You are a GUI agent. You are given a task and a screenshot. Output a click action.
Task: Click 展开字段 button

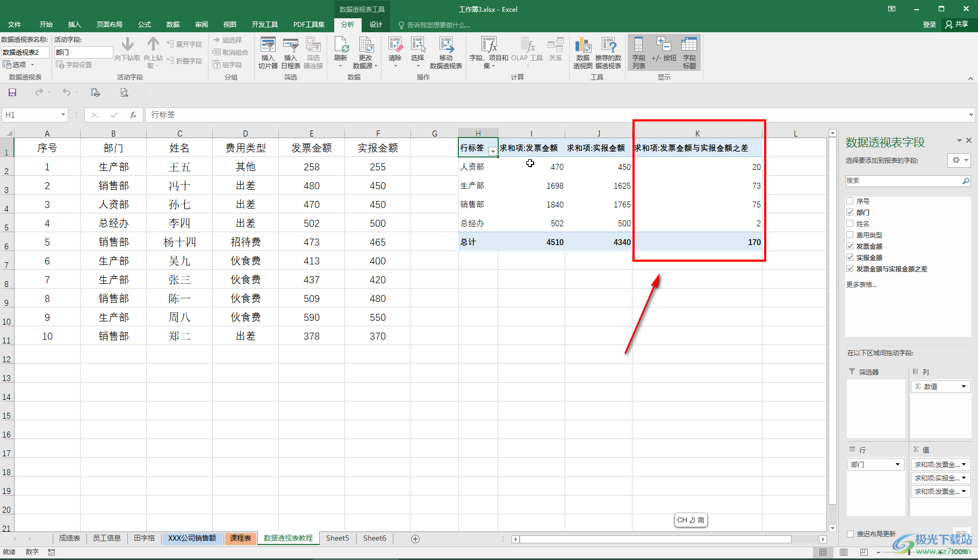pos(185,44)
